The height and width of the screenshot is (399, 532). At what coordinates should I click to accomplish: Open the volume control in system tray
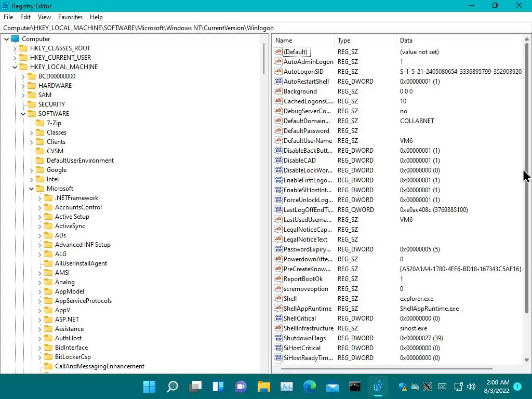tap(471, 386)
